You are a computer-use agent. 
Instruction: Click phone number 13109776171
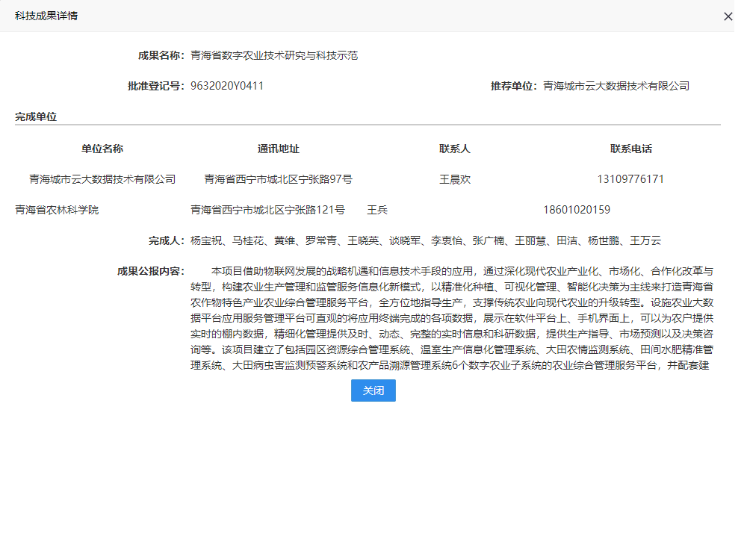pos(631,179)
